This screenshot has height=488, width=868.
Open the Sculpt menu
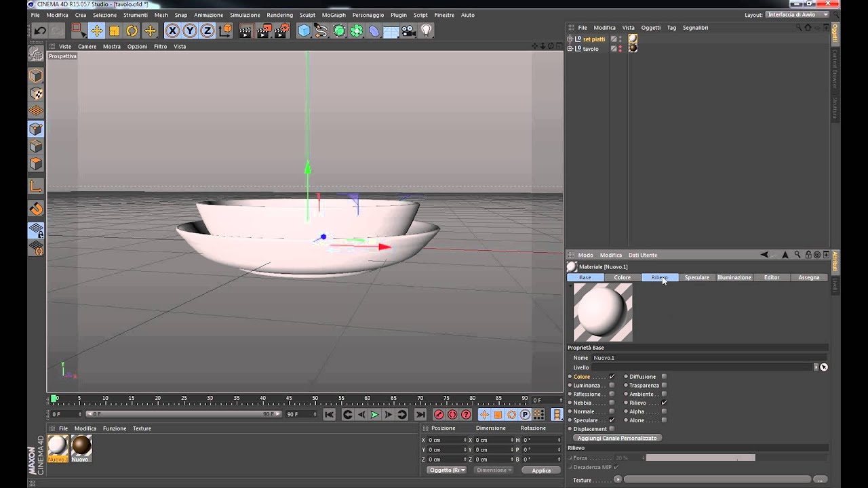307,15
